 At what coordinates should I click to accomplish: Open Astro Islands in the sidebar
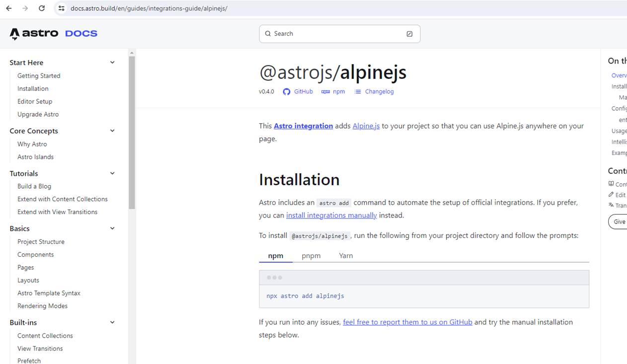[x=35, y=157]
